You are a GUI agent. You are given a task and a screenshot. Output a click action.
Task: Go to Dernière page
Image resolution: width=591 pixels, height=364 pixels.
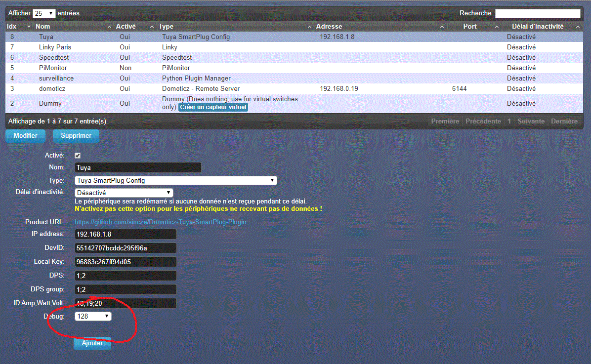click(x=564, y=121)
